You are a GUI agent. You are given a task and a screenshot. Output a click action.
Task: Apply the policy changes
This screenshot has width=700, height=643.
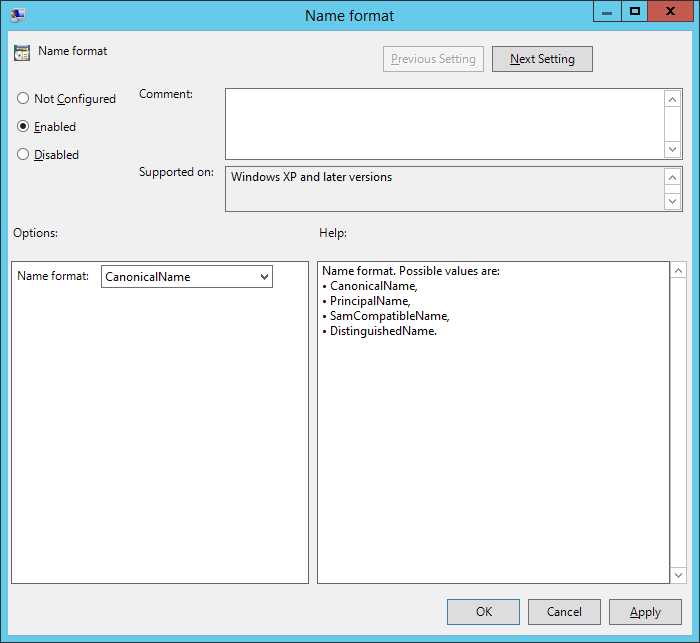coord(645,612)
